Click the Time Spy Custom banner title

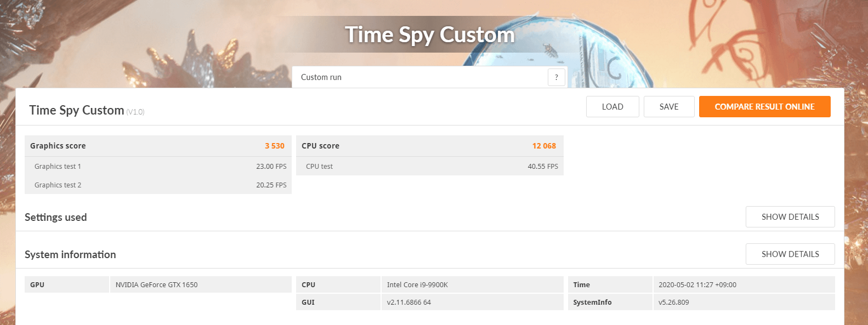coord(430,35)
